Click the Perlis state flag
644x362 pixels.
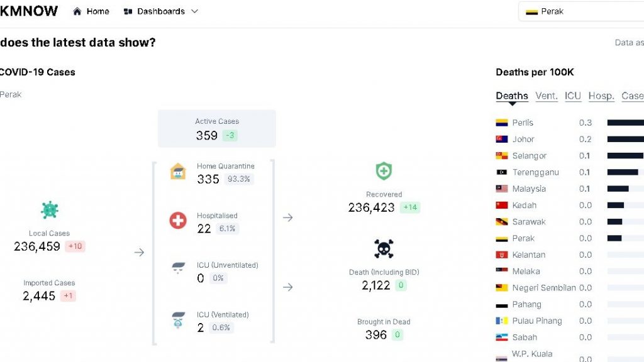coord(501,123)
